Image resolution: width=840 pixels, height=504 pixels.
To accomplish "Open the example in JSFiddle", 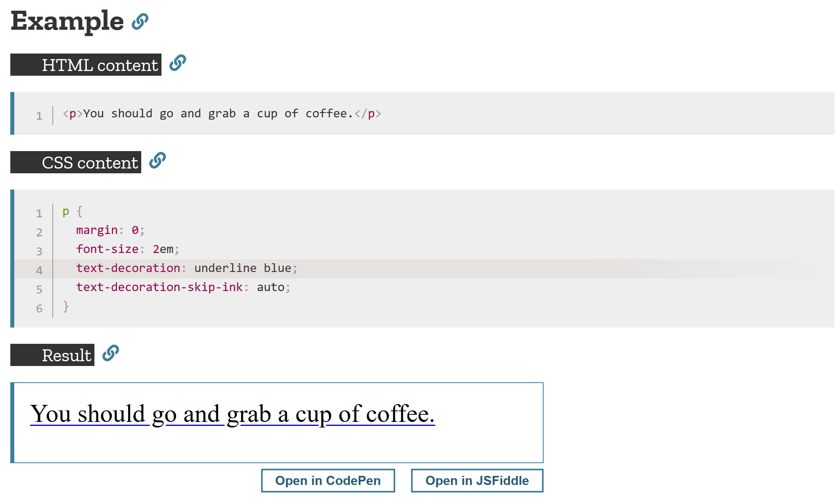I will [x=477, y=481].
